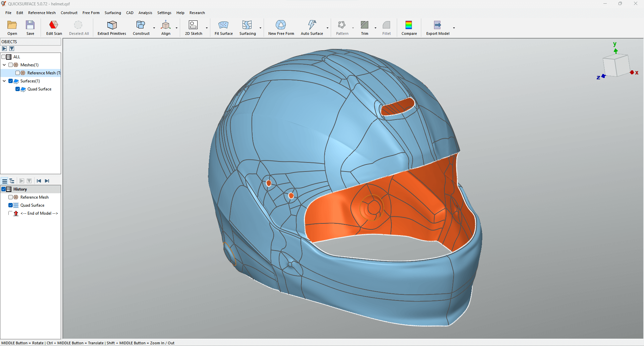Open the File menu
This screenshot has height=346, width=644.
[8, 13]
